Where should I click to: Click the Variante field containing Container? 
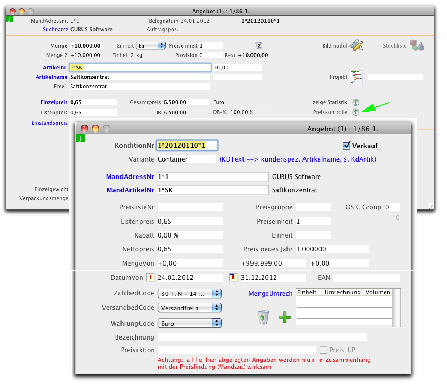(187, 159)
